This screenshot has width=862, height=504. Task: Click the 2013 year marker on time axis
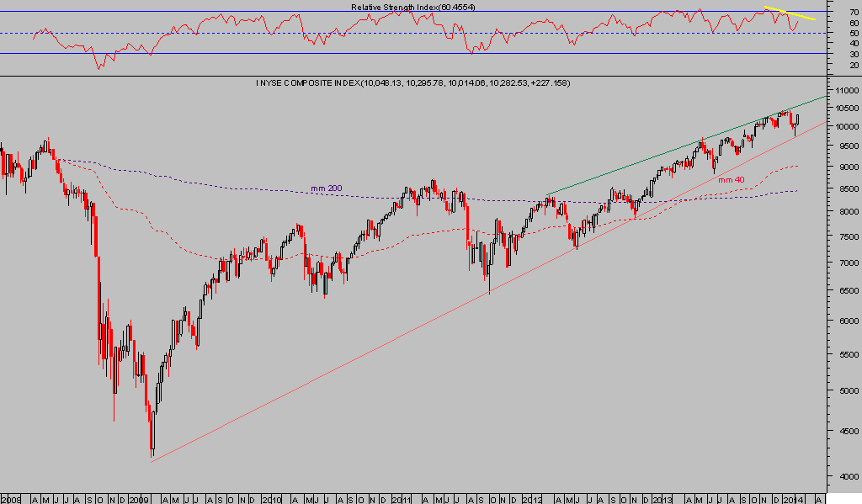[663, 499]
